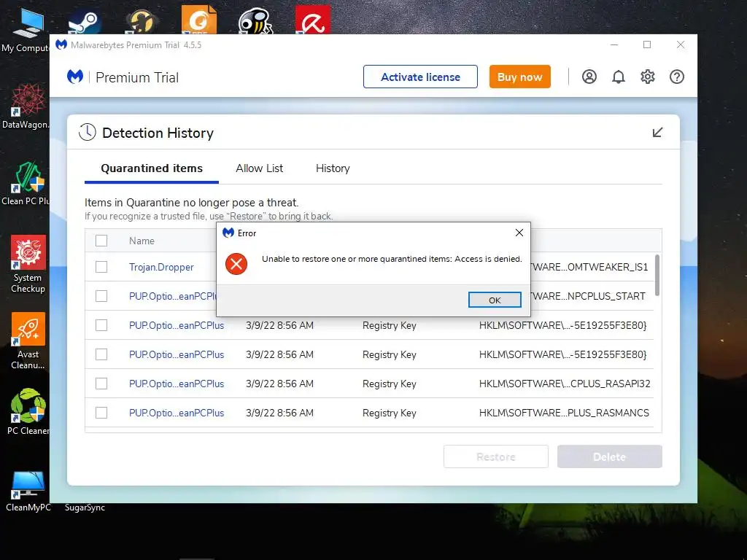Open the Avast Cleanup desktop shortcut
This screenshot has height=560, width=747.
(28, 341)
